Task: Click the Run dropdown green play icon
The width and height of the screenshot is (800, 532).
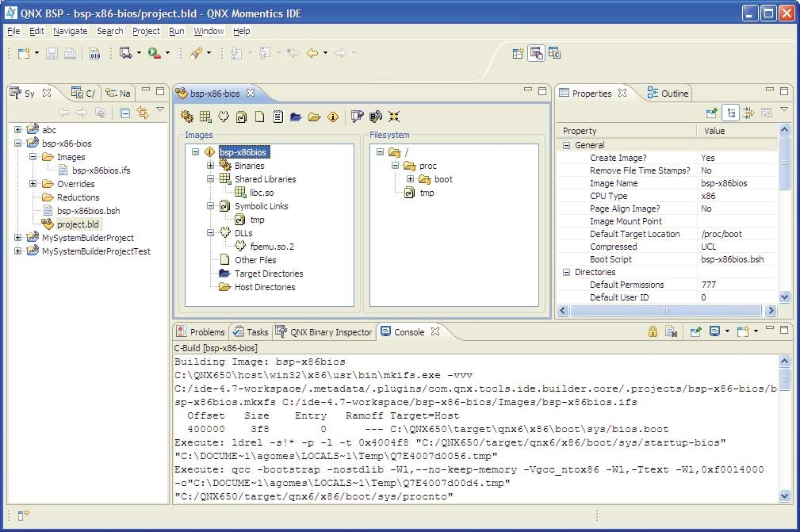Action: (x=154, y=53)
